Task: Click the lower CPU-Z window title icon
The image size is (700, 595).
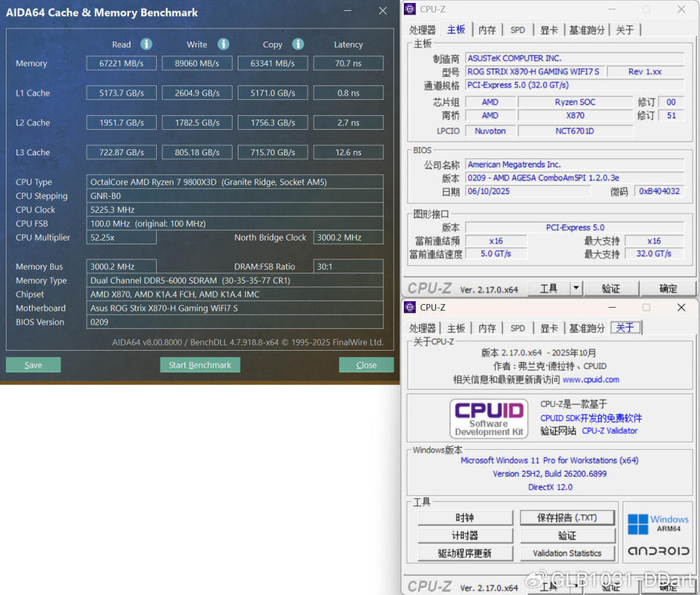Action: 410,307
